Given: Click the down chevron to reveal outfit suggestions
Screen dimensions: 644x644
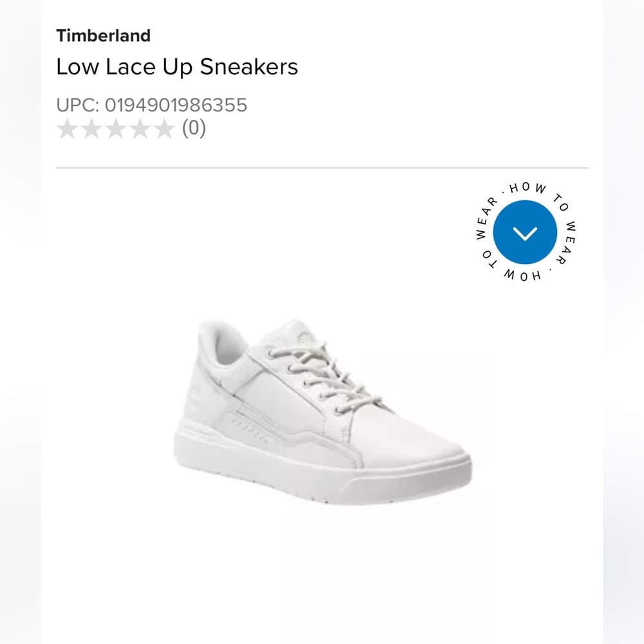Looking at the screenshot, I should click(x=526, y=234).
